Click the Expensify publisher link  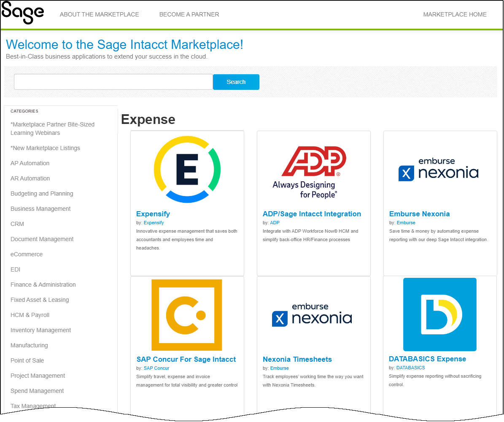(154, 223)
